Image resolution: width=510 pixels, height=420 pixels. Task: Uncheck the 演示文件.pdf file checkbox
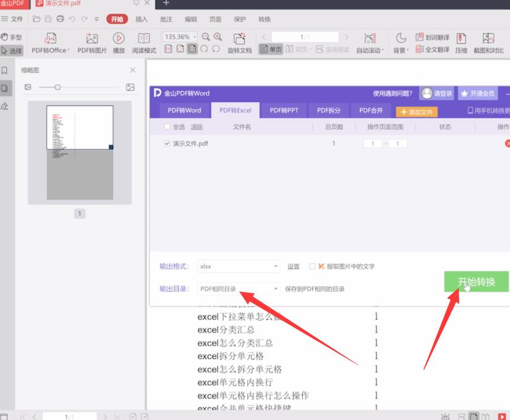[x=167, y=143]
